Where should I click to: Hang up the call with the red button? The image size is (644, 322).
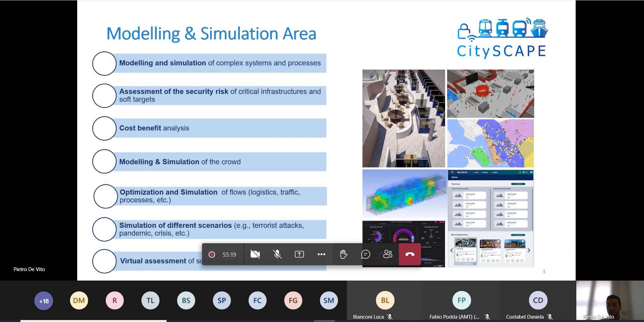(410, 254)
